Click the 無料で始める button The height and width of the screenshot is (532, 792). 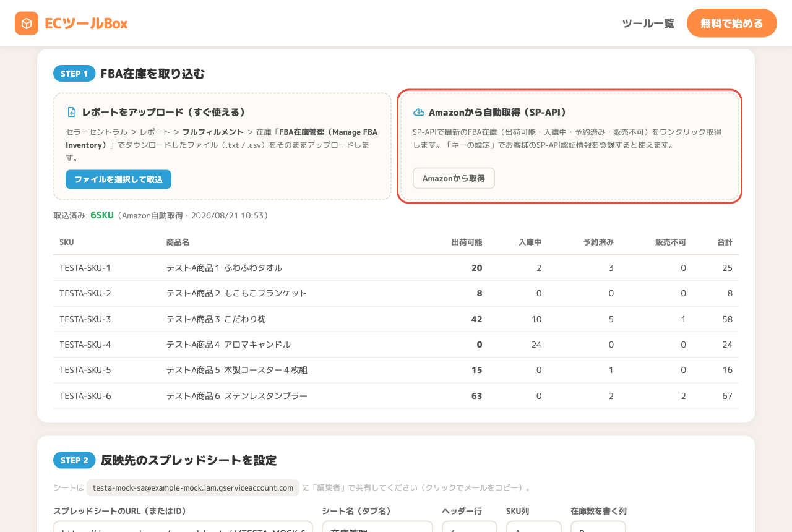click(x=731, y=24)
